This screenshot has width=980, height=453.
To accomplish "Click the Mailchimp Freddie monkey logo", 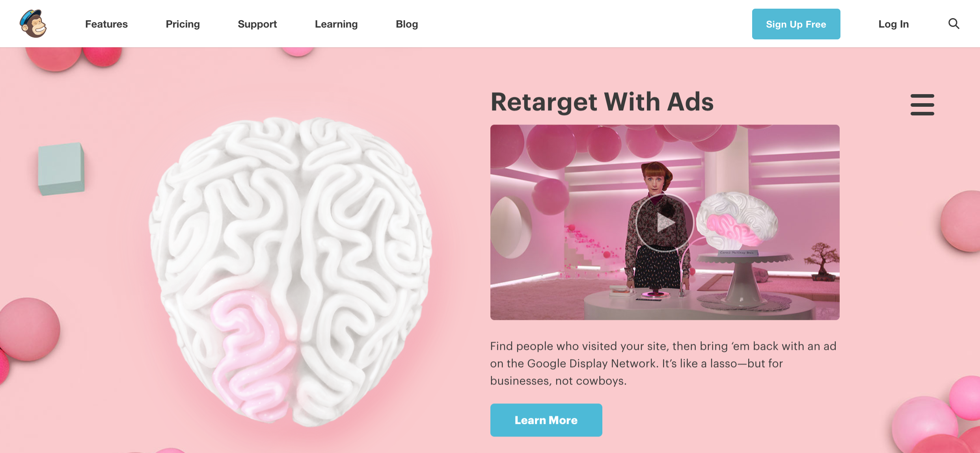I will [x=33, y=24].
